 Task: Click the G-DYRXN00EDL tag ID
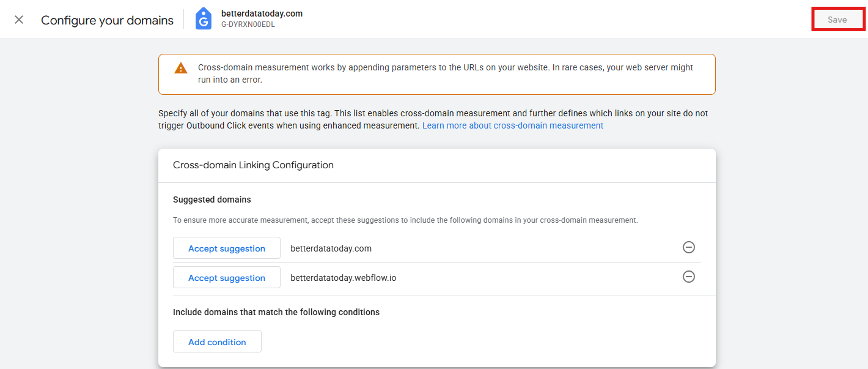click(x=248, y=25)
